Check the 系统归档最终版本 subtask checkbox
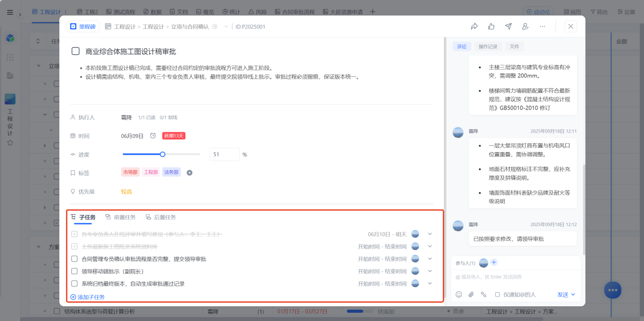Screen dimensions: 644x321 pyautogui.click(x=74, y=283)
